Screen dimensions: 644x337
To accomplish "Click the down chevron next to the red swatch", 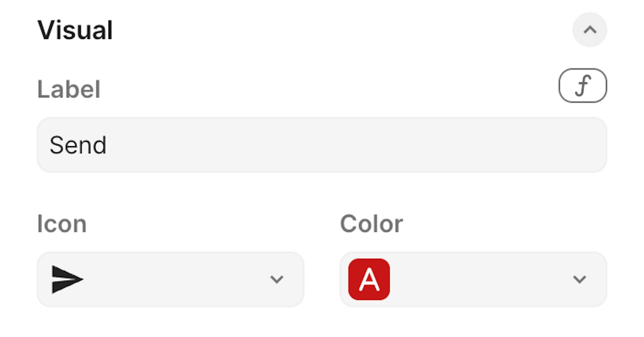I will coord(579,279).
